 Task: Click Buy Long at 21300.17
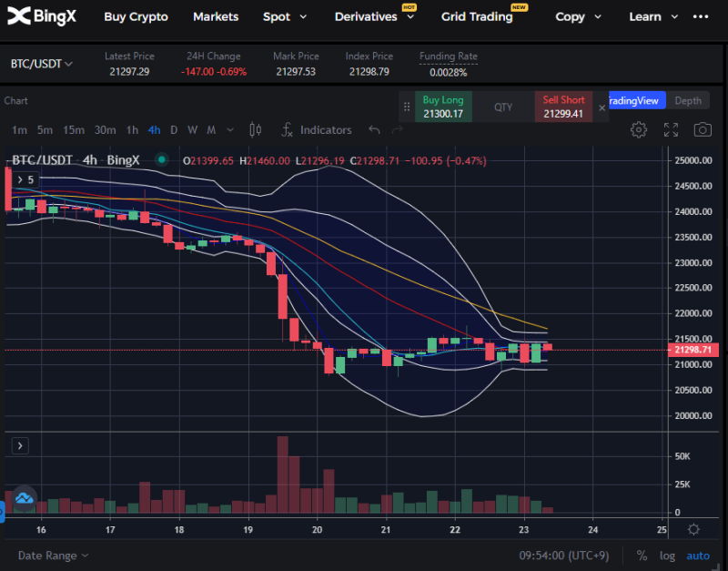[443, 107]
